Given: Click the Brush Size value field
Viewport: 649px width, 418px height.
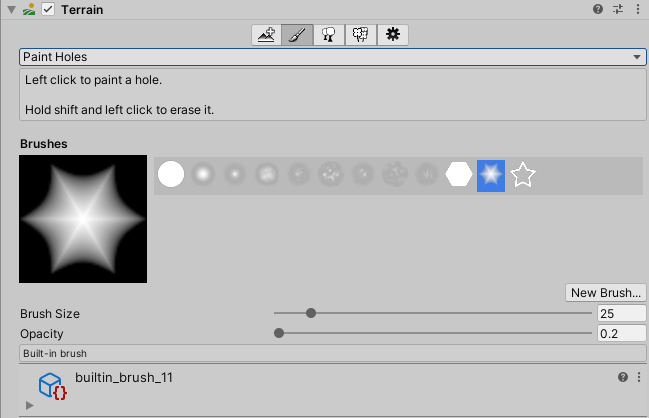Looking at the screenshot, I should 621,313.
